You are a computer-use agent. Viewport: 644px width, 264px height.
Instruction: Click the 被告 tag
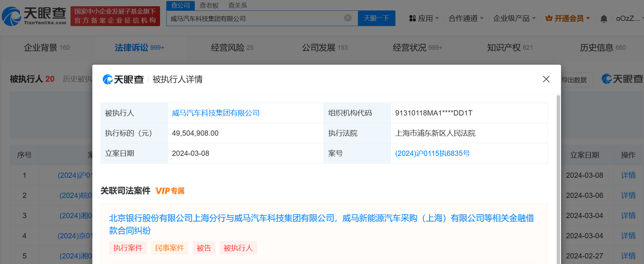pos(204,248)
